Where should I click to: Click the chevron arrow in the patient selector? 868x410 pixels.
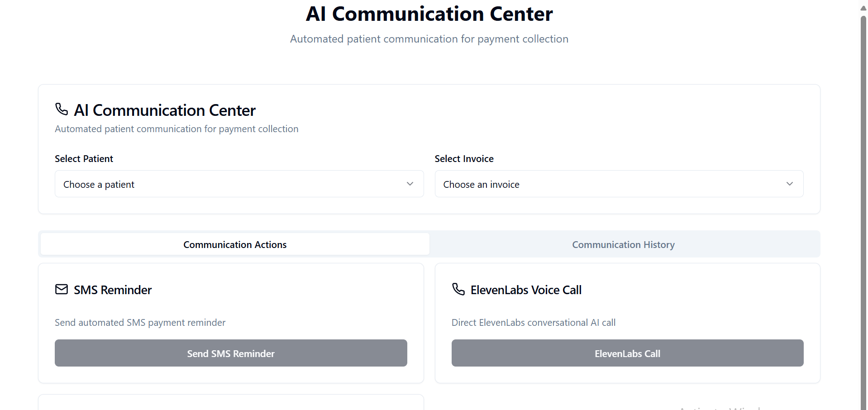pos(410,184)
